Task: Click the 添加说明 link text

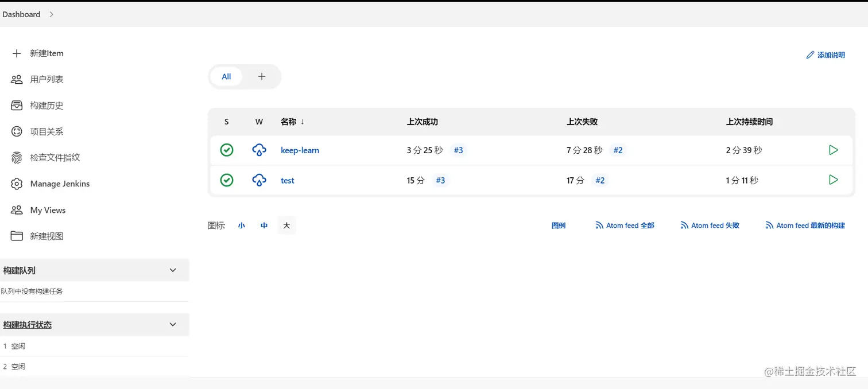Action: [x=831, y=55]
